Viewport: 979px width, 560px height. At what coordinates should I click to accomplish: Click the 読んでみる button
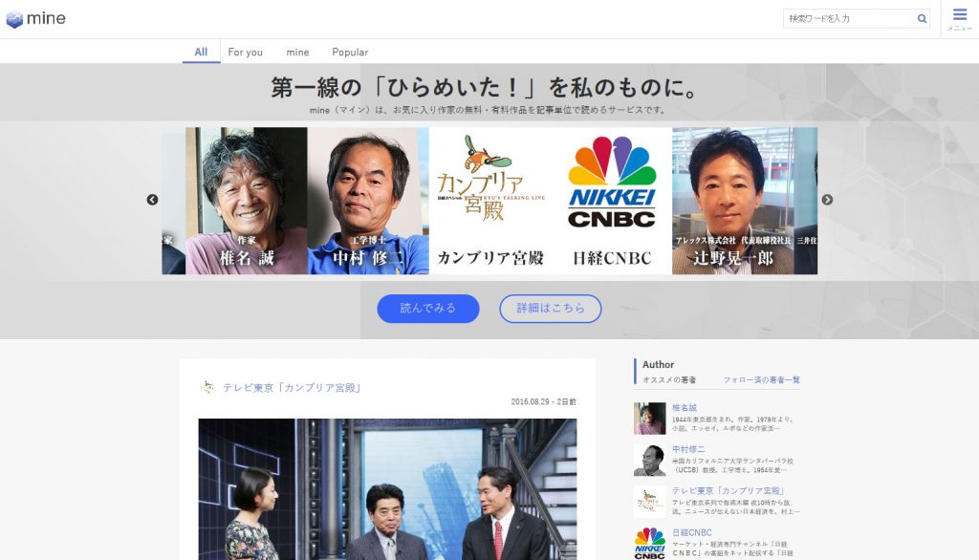tap(428, 309)
